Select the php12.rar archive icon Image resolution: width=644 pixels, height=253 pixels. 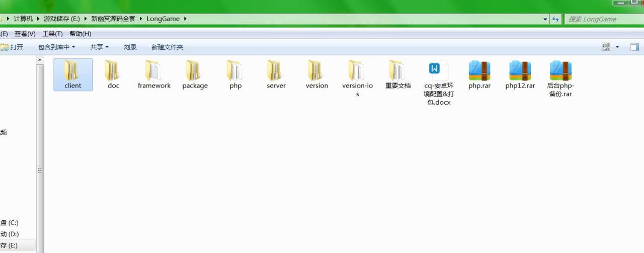pos(520,70)
